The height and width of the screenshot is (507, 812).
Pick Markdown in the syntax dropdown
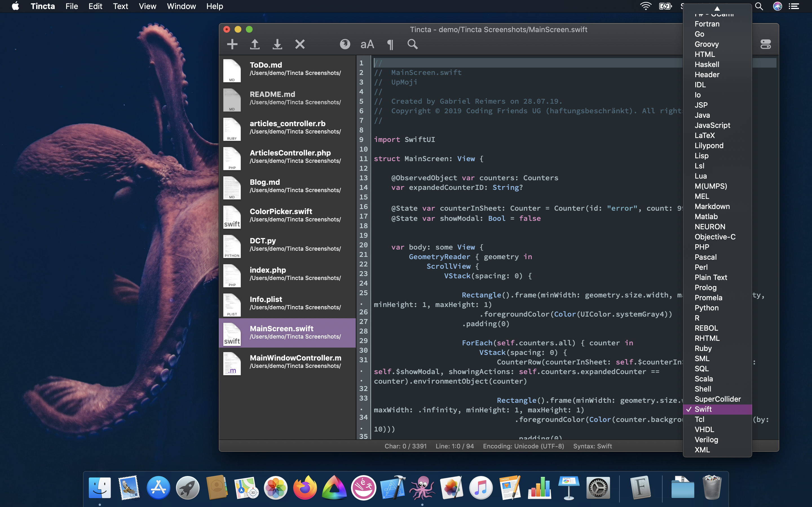click(x=712, y=206)
